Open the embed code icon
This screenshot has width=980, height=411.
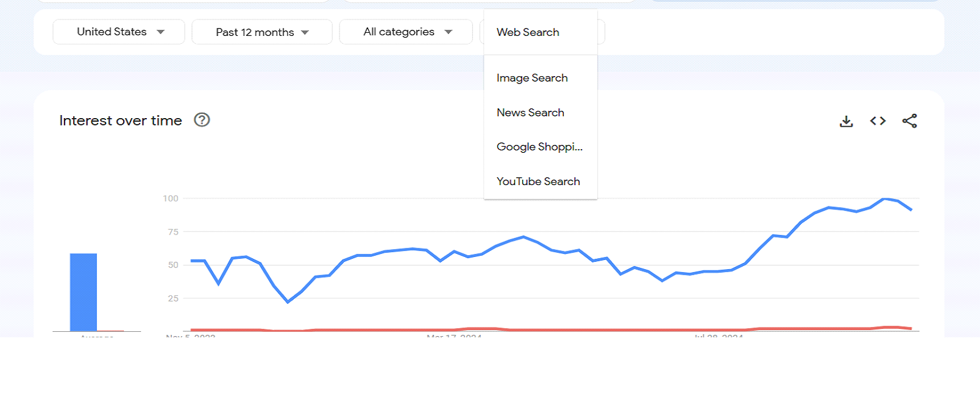point(878,121)
